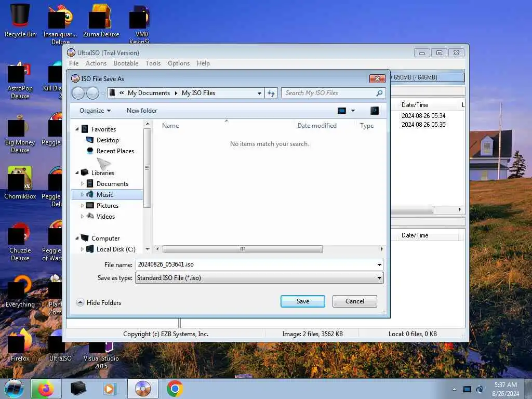Open the UltraISO desktop shortcut
Image resolution: width=532 pixels, height=399 pixels.
[x=60, y=345]
